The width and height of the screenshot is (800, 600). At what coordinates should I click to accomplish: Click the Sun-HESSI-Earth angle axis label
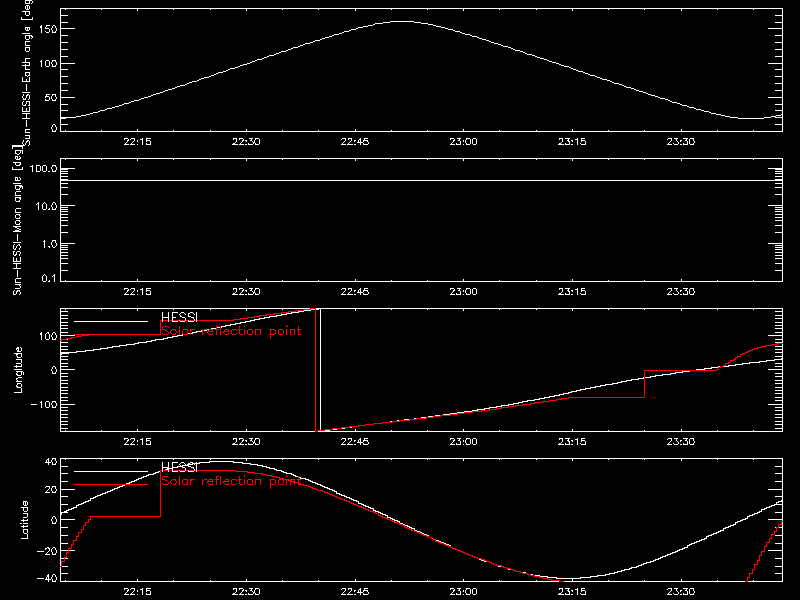(27, 72)
